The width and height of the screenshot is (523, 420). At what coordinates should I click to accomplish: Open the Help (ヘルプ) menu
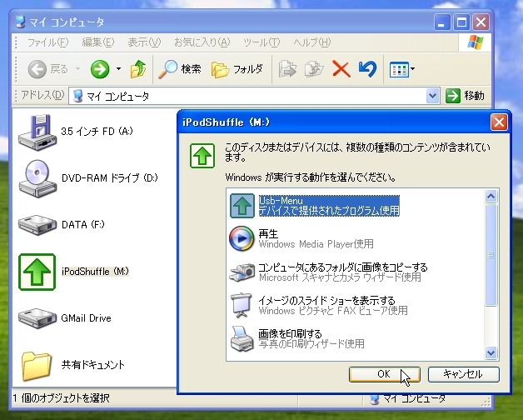coord(312,42)
